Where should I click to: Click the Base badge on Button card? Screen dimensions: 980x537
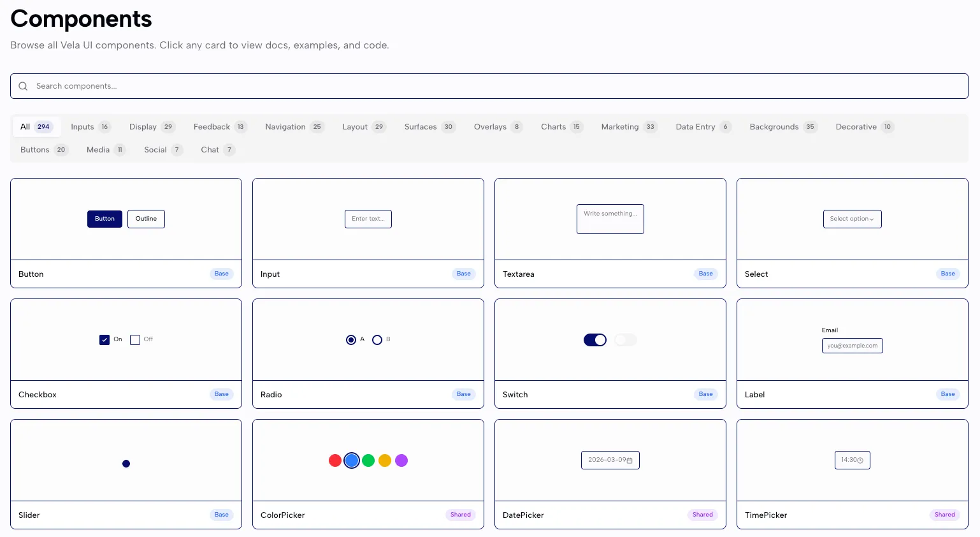[x=221, y=274]
